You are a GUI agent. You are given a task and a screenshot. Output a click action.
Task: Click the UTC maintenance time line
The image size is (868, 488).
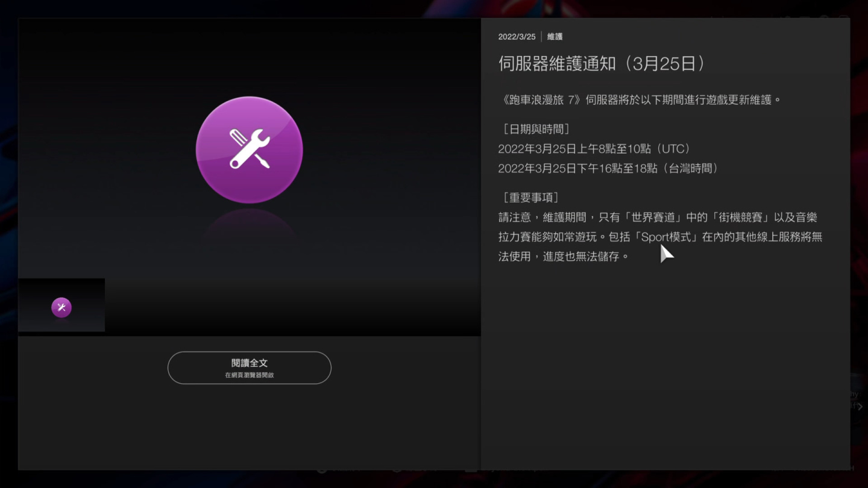594,149
